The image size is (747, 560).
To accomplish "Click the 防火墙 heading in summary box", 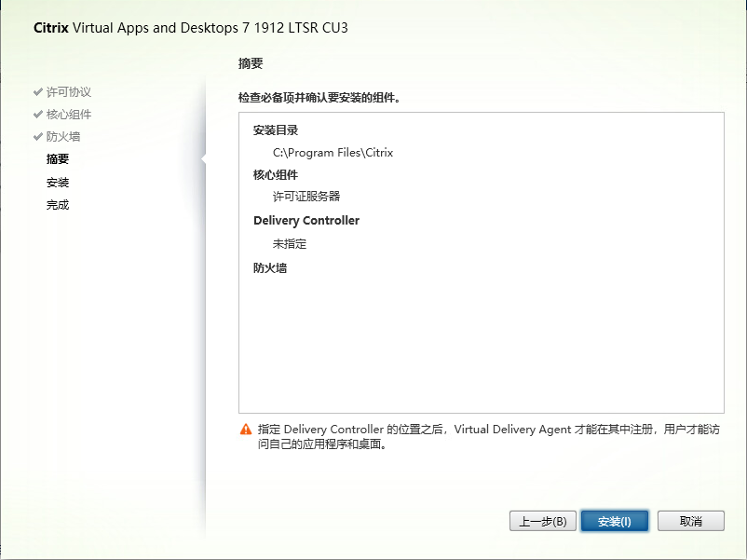I will (x=270, y=268).
